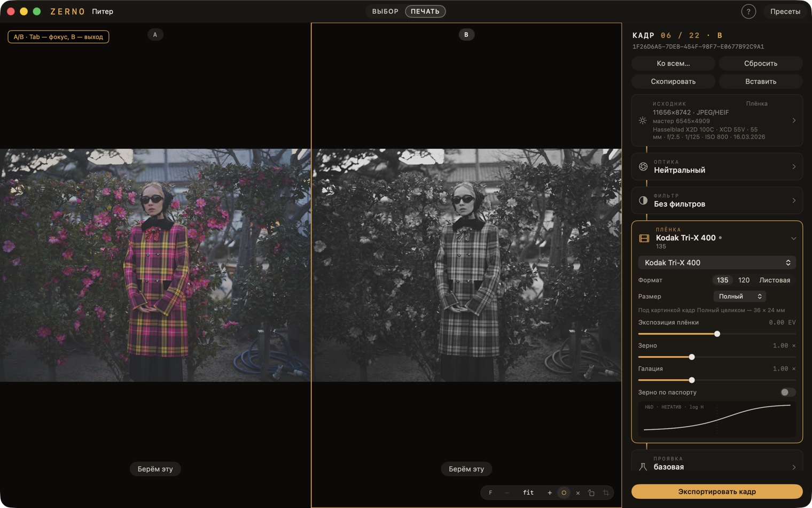Screen dimensions: 812x508
Task: Select Листовая film format
Action: pyautogui.click(x=775, y=280)
